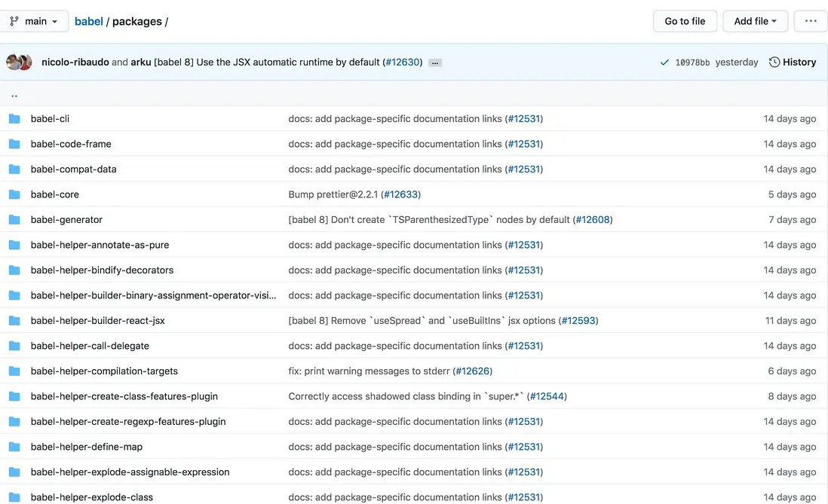The height and width of the screenshot is (504, 828).
Task: Open the babel-helper-builder-react-jsx folder
Action: (x=97, y=320)
